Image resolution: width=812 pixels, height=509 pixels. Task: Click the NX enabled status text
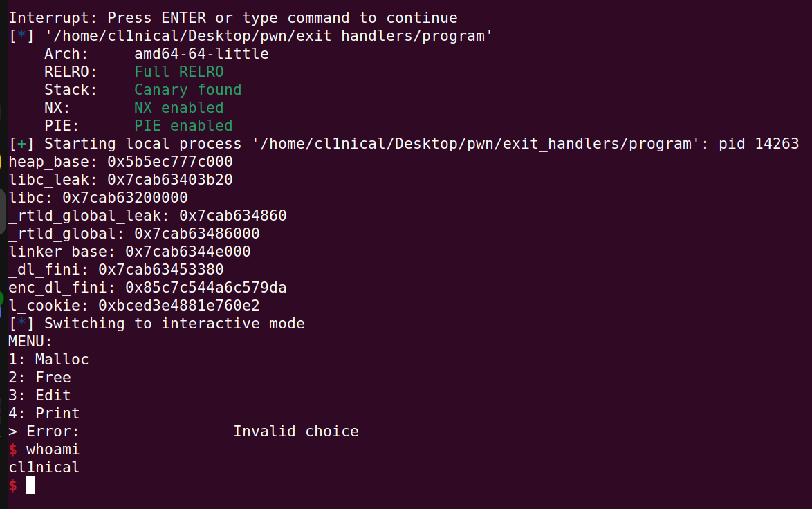[178, 108]
